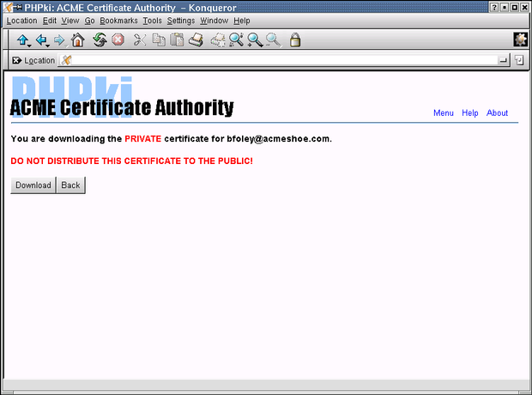Open print frame icon

[x=218, y=39]
